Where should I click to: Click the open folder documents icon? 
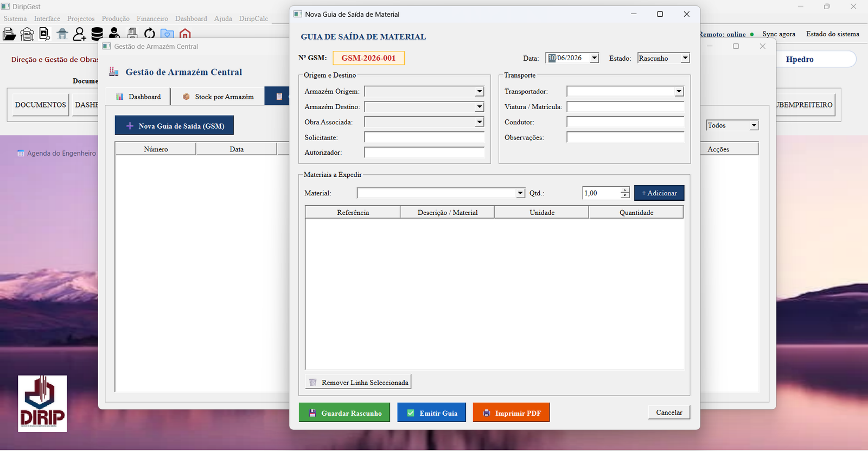[9, 34]
